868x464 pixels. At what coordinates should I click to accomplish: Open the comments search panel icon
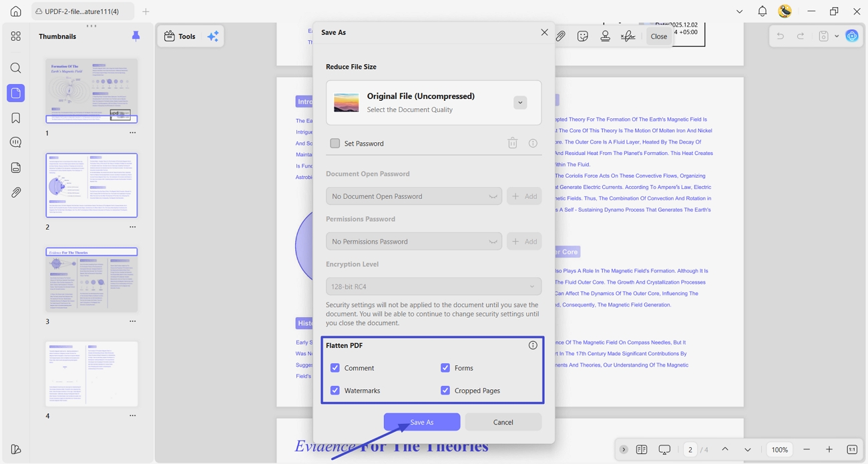click(x=16, y=142)
